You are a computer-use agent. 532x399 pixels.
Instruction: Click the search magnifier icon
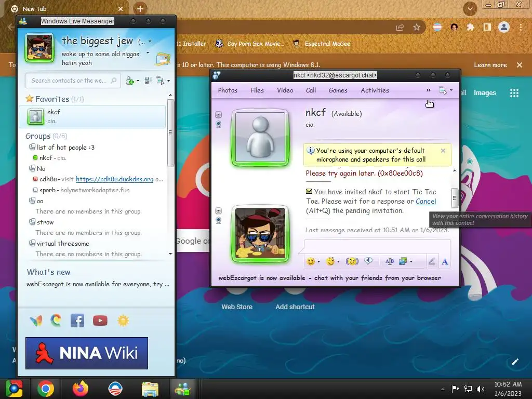tap(113, 81)
